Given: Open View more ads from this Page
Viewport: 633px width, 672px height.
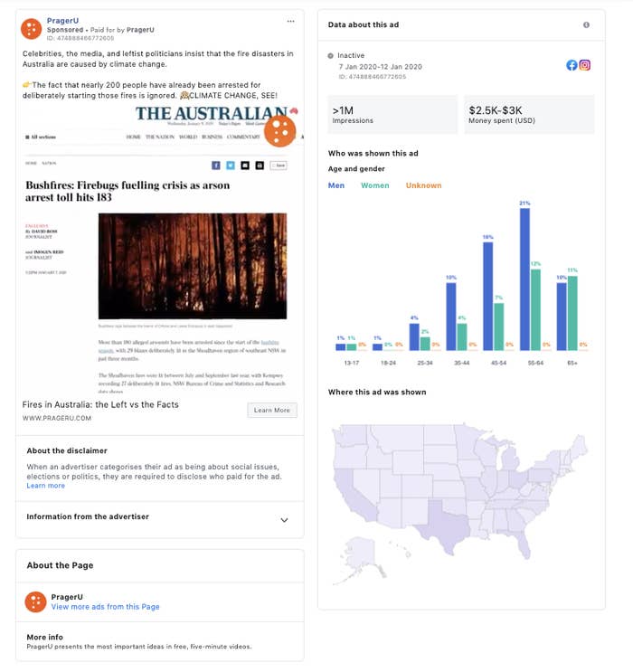Looking at the screenshot, I should click(x=106, y=607).
